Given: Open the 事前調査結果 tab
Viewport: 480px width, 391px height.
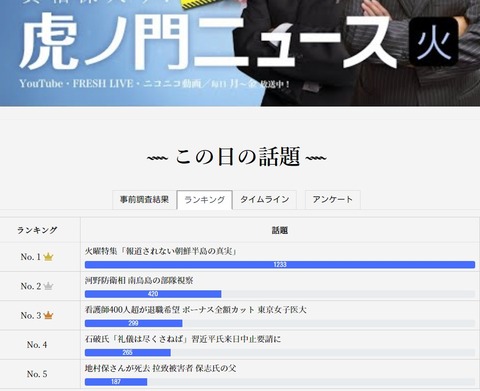Looking at the screenshot, I should pos(144,200).
